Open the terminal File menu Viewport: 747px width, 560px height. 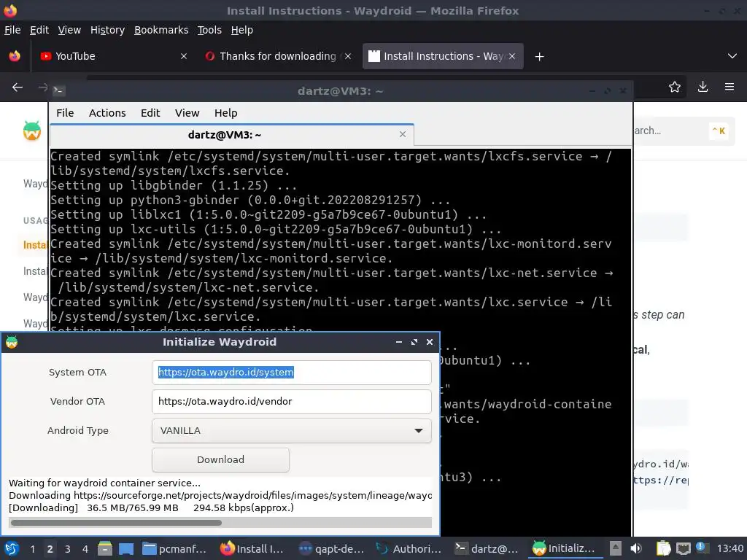(x=65, y=113)
